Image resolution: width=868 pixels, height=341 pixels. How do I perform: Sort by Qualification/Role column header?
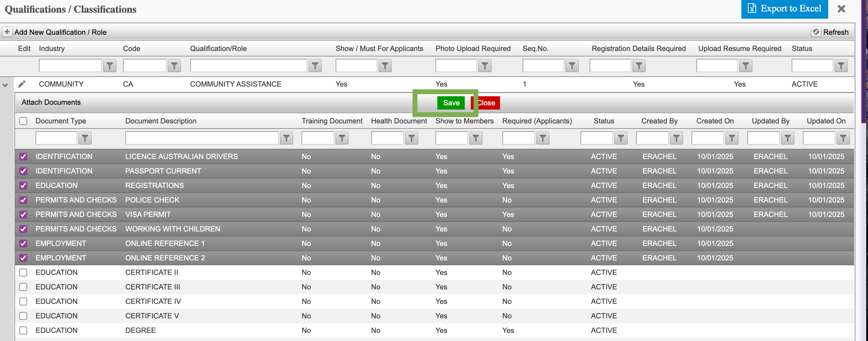[x=218, y=49]
